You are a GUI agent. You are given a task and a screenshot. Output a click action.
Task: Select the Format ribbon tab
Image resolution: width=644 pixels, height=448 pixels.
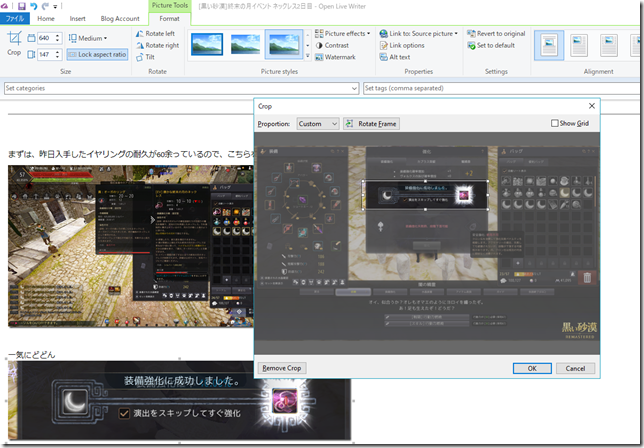click(x=169, y=18)
